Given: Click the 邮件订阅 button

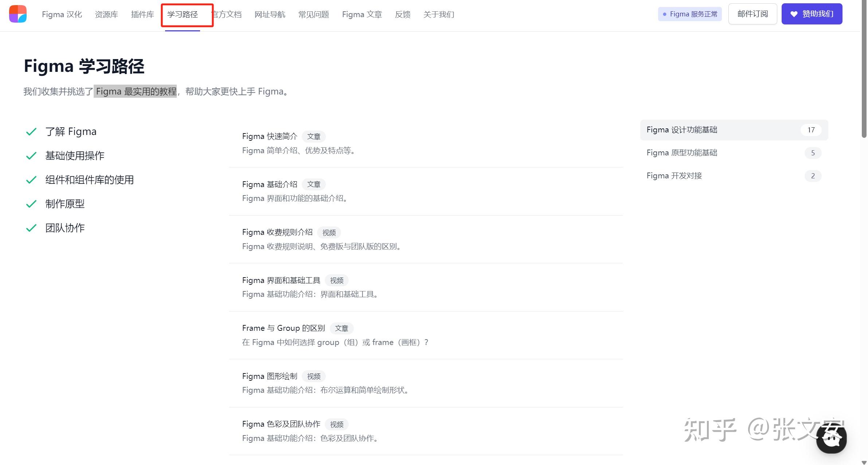Looking at the screenshot, I should pos(752,14).
